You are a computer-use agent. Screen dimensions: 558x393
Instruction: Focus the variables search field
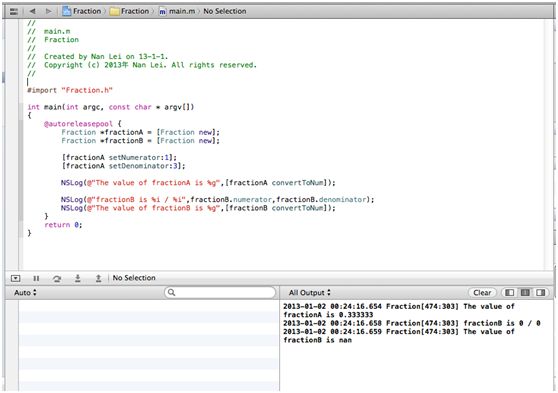tap(220, 293)
